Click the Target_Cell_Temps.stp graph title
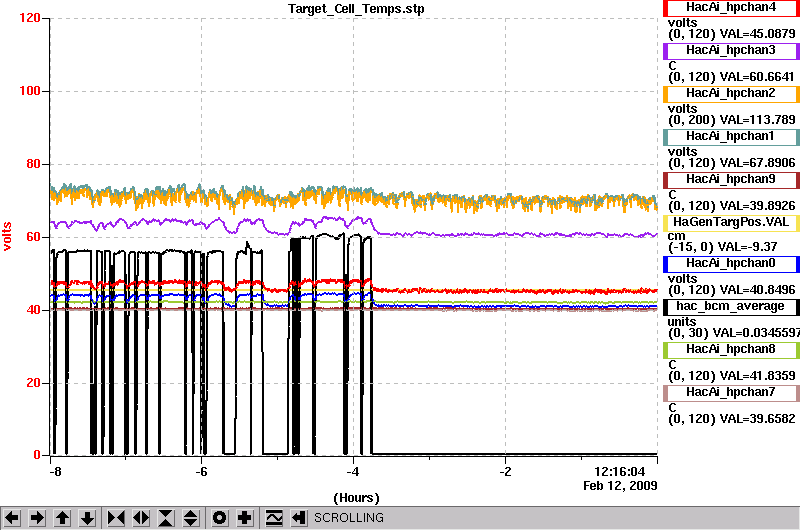 (x=356, y=9)
